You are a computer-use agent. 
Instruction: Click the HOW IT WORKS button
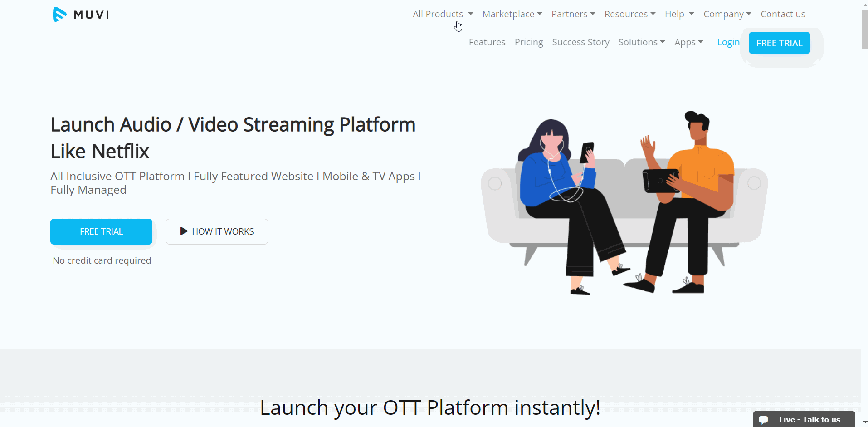coord(217,231)
